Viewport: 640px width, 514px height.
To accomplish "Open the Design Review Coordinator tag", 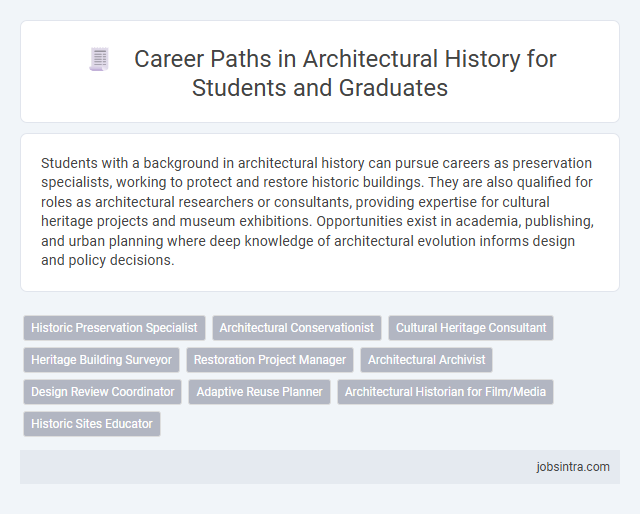I will (102, 392).
